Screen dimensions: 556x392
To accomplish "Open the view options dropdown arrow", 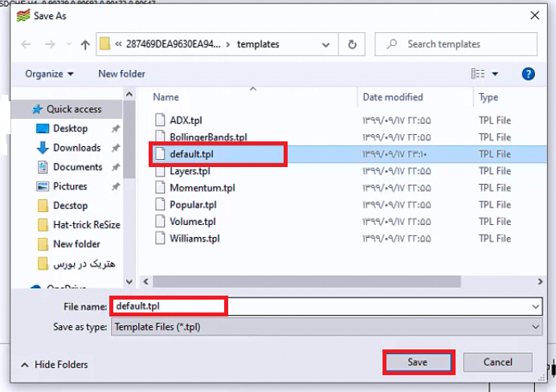I will pos(495,74).
